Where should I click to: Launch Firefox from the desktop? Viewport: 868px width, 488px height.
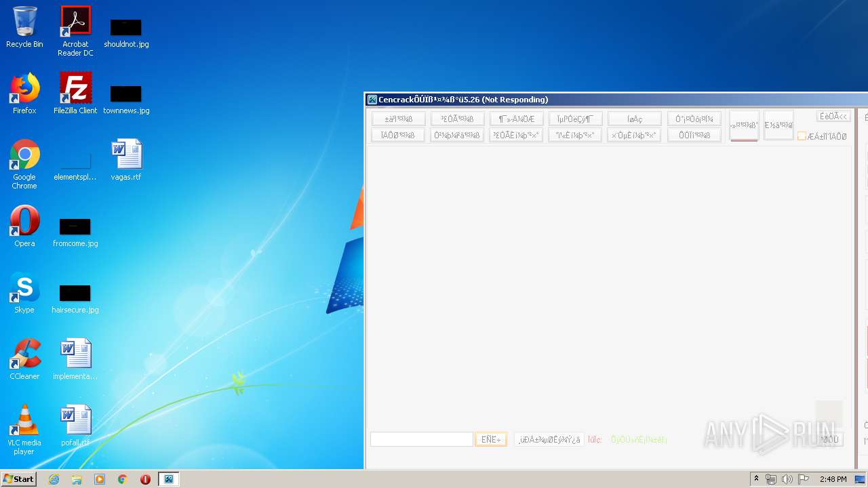(x=24, y=94)
